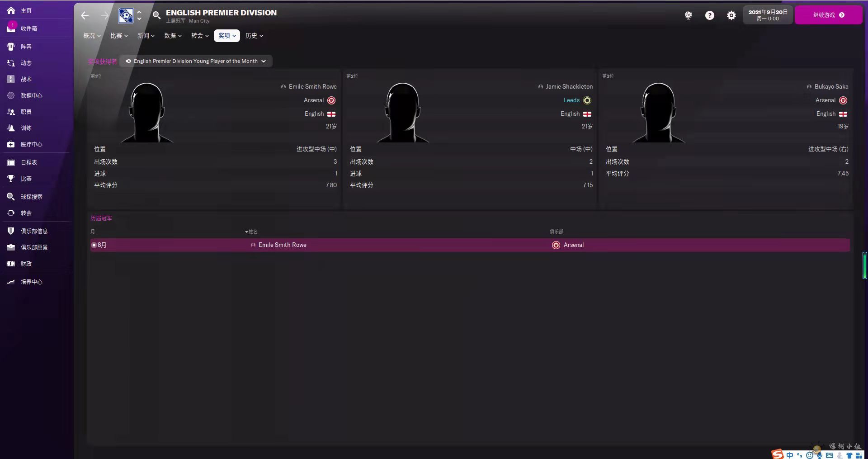Expand the Young Player of the Month dropdown

pos(264,61)
